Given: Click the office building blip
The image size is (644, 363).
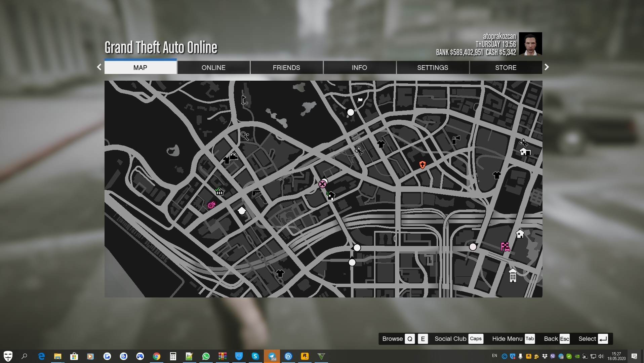Looking at the screenshot, I should point(513,276).
